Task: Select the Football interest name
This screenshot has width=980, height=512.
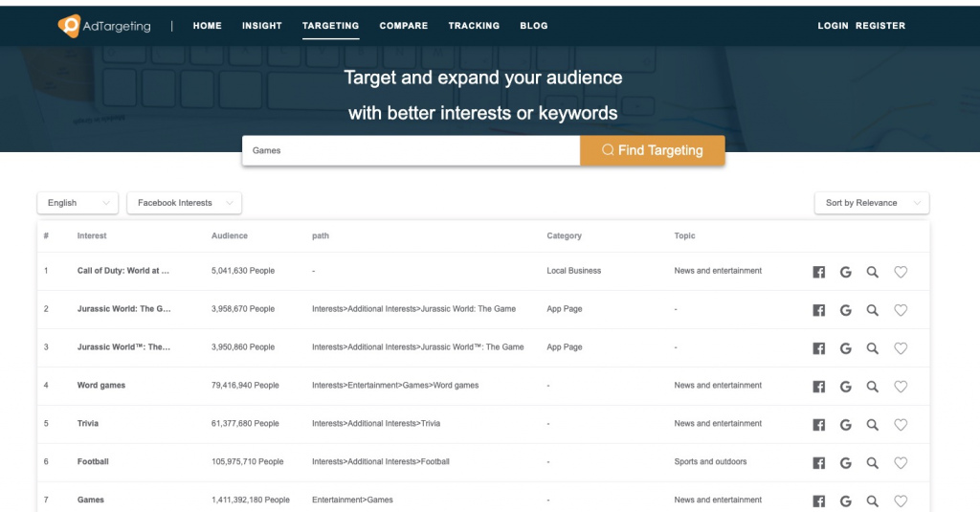Action: pyautogui.click(x=93, y=461)
